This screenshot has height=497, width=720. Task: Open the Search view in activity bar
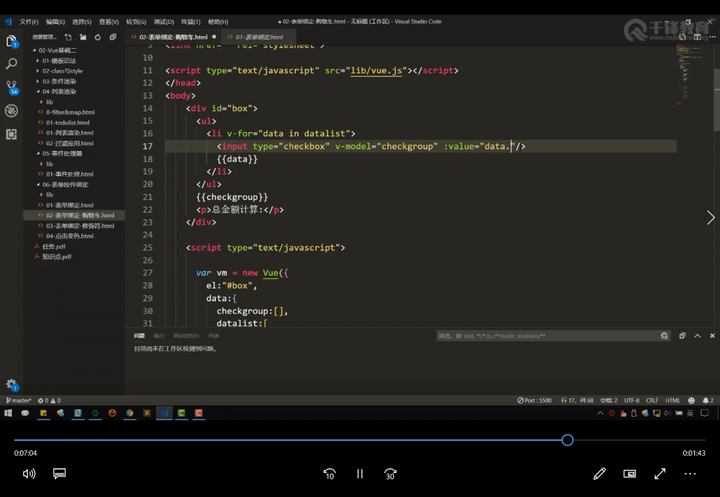tap(11, 64)
